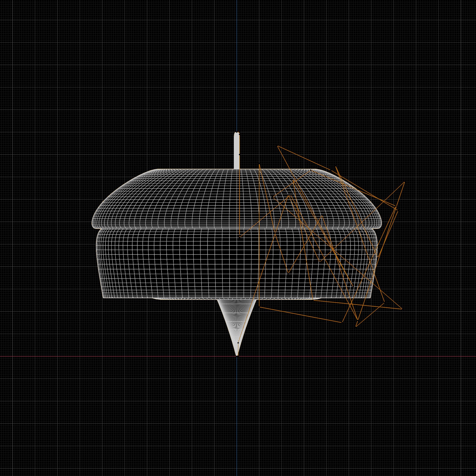Click the orange vertex just right of the cone
This screenshot has height=476, width=476.
259,307
